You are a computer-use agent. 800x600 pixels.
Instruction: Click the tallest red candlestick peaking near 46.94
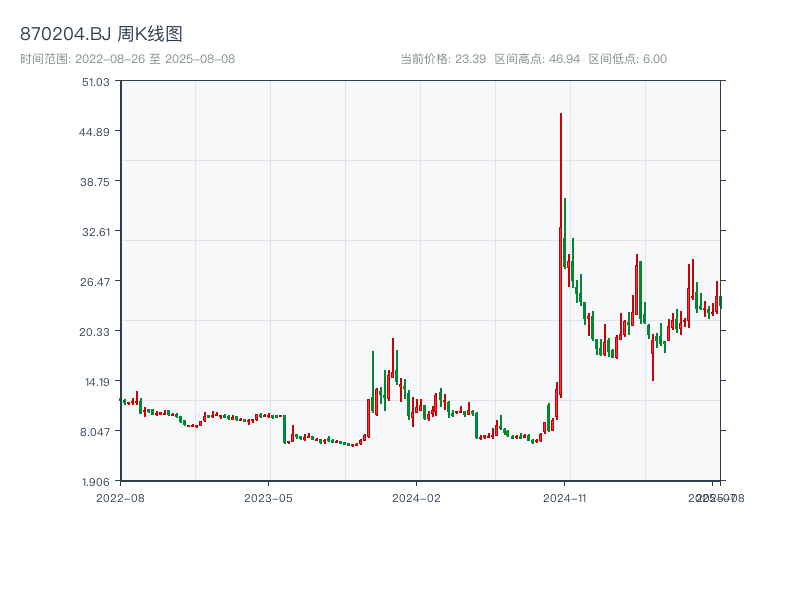(x=561, y=255)
